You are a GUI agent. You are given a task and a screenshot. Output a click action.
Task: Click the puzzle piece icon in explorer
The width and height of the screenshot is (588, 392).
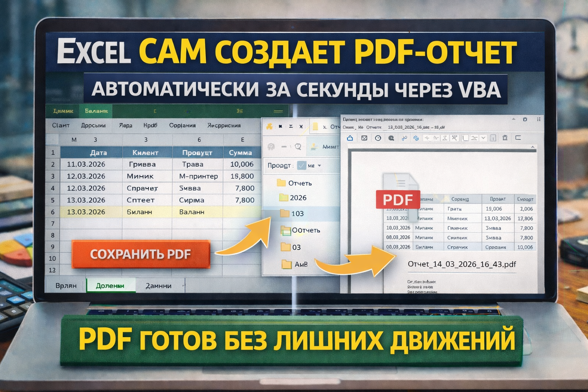tap(269, 127)
